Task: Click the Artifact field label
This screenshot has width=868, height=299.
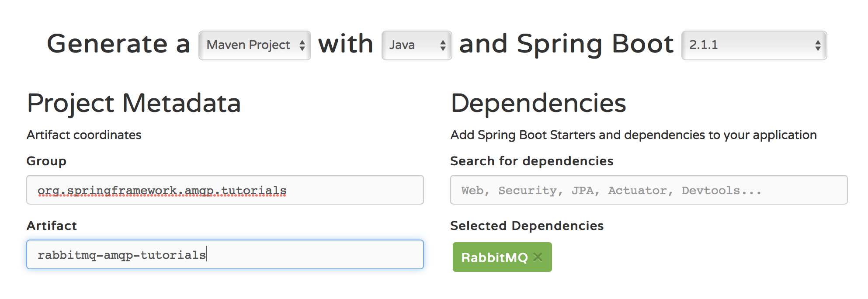Action: [x=52, y=226]
